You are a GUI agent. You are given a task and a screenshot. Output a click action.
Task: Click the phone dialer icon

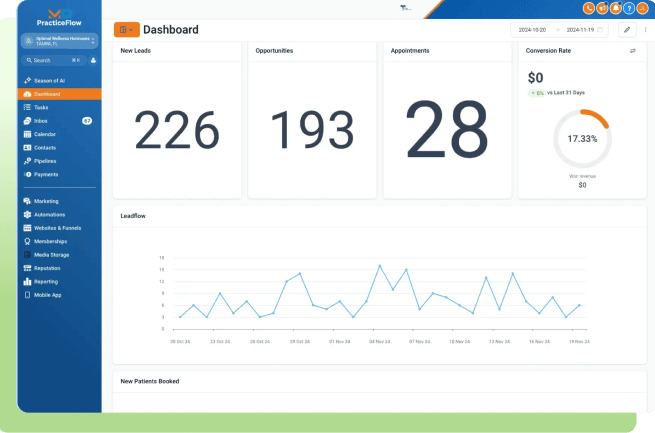click(589, 8)
